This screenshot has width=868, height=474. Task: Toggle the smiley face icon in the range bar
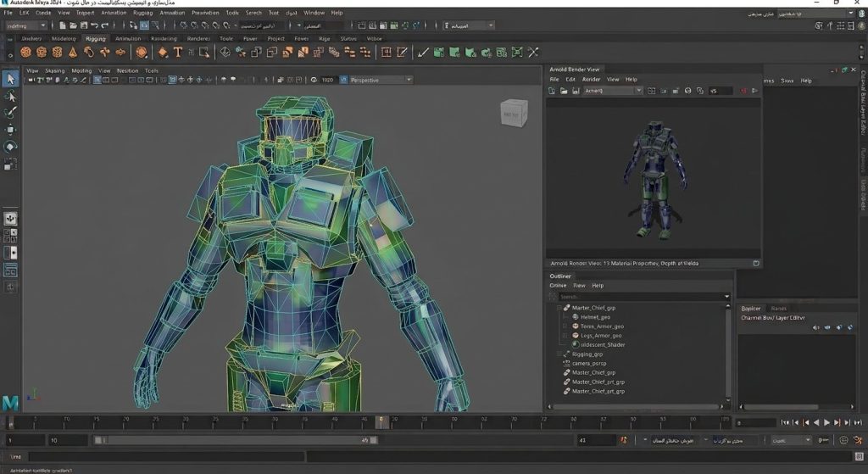point(843,440)
